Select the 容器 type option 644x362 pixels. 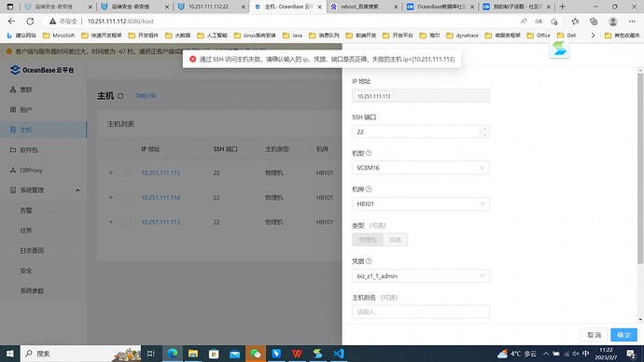pos(395,240)
